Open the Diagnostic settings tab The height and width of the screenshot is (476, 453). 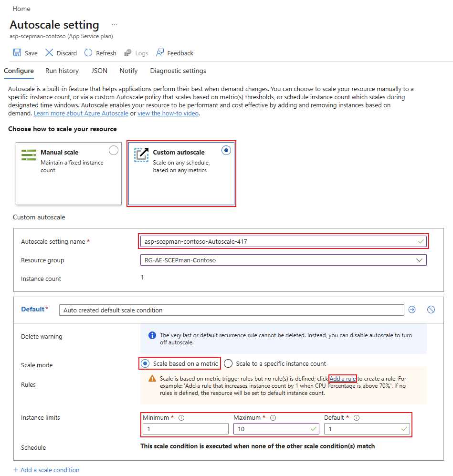tap(178, 71)
